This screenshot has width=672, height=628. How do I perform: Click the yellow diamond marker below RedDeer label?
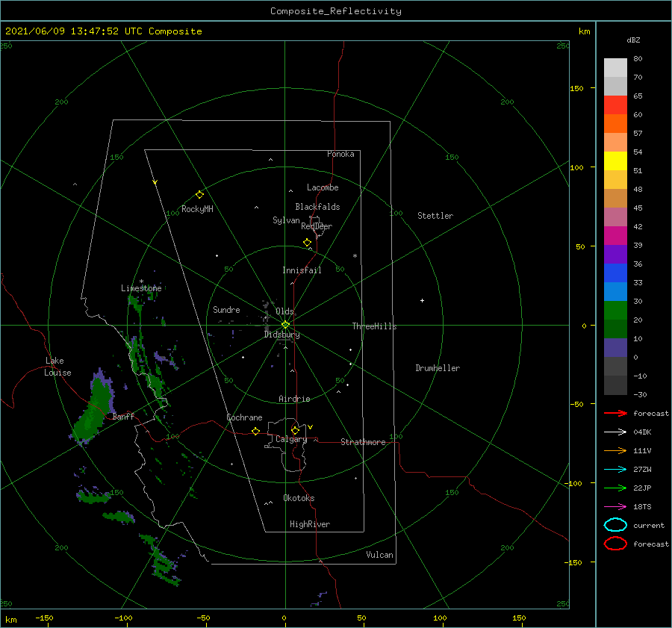point(308,243)
